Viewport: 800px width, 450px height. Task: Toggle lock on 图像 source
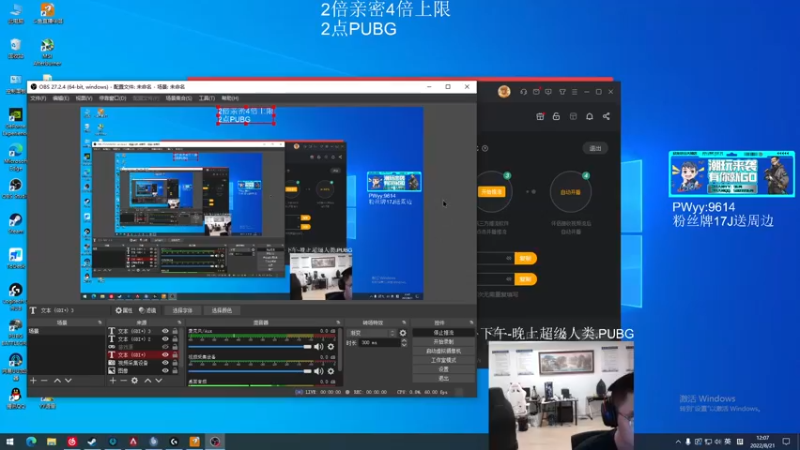pyautogui.click(x=175, y=370)
